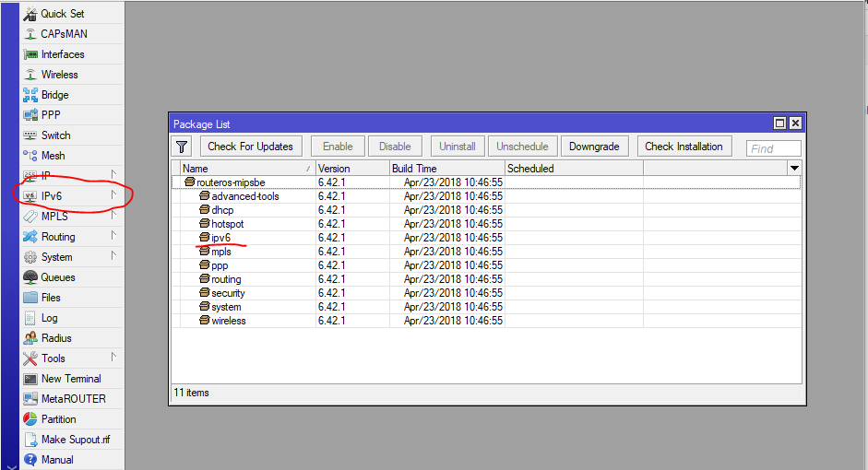Viewport: 868px width, 470px height.
Task: Expand the System submenu arrow
Action: coord(113,255)
